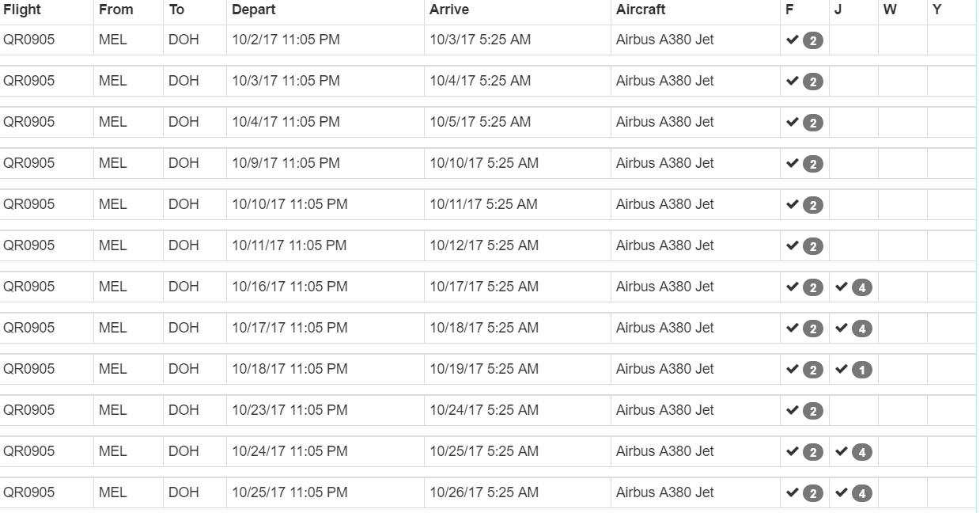Click the F class checkmark for 10/2/17 departure

point(792,39)
